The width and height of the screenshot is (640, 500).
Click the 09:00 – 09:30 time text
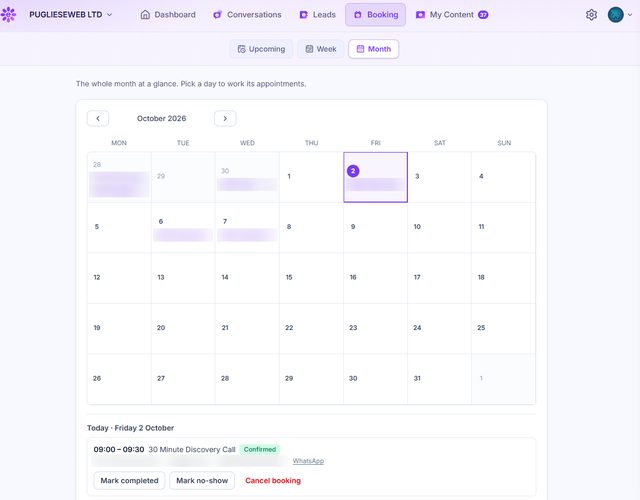pos(119,449)
